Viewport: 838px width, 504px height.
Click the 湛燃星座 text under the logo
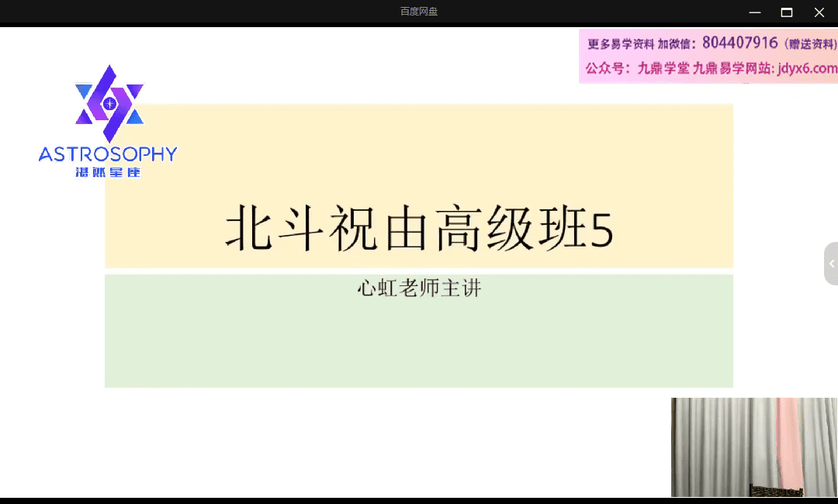[x=108, y=172]
